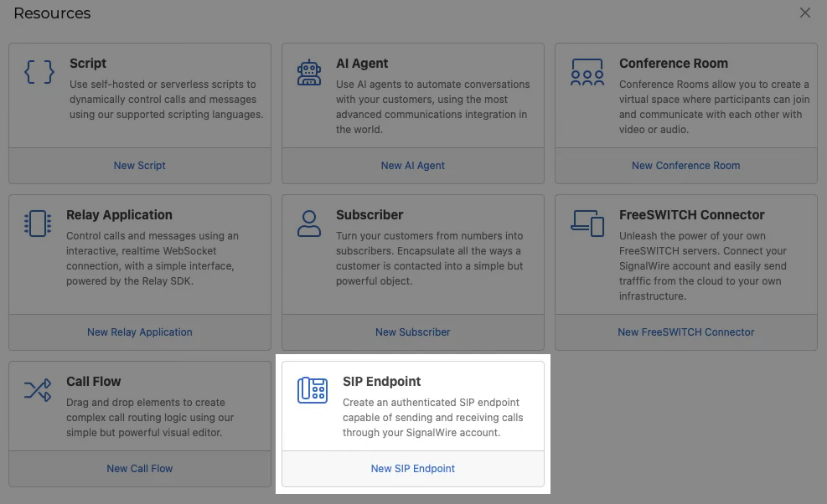
Task: Click New SIP Endpoint
Action: tap(412, 468)
